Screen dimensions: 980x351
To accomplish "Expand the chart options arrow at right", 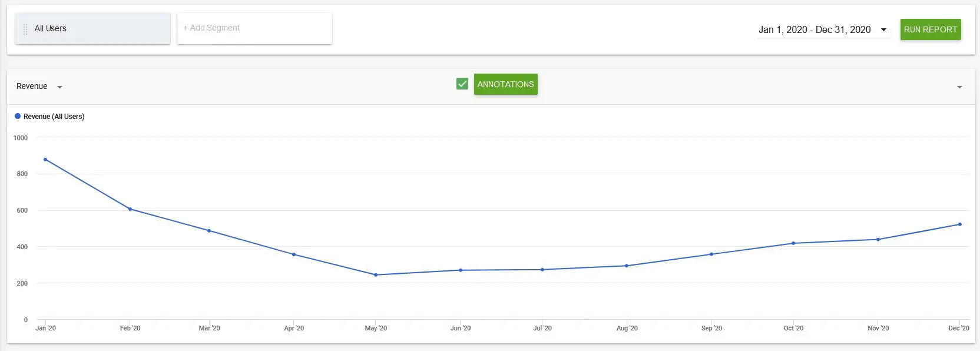I will click(x=959, y=87).
